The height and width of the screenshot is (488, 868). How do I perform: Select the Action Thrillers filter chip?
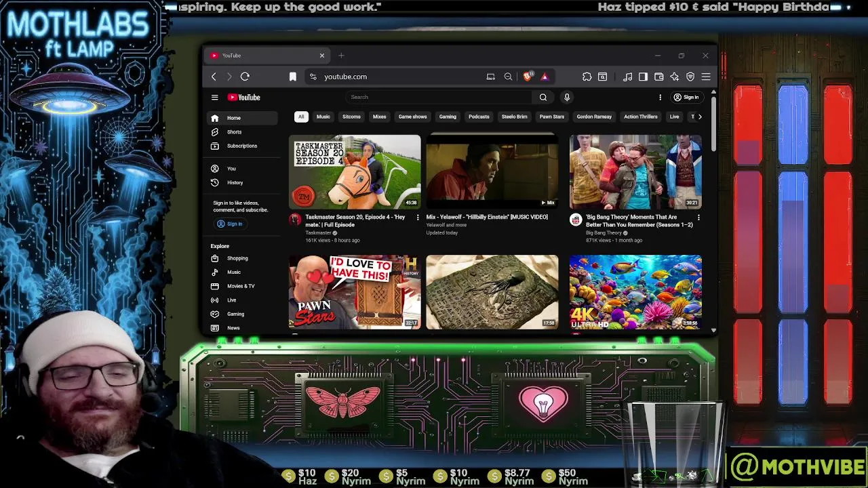coord(641,117)
